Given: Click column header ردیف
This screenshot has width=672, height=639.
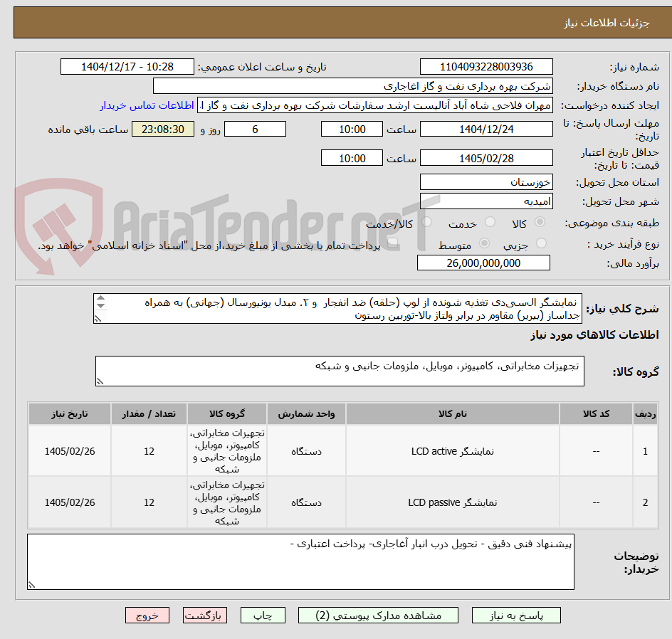Looking at the screenshot, I should click(x=646, y=413).
